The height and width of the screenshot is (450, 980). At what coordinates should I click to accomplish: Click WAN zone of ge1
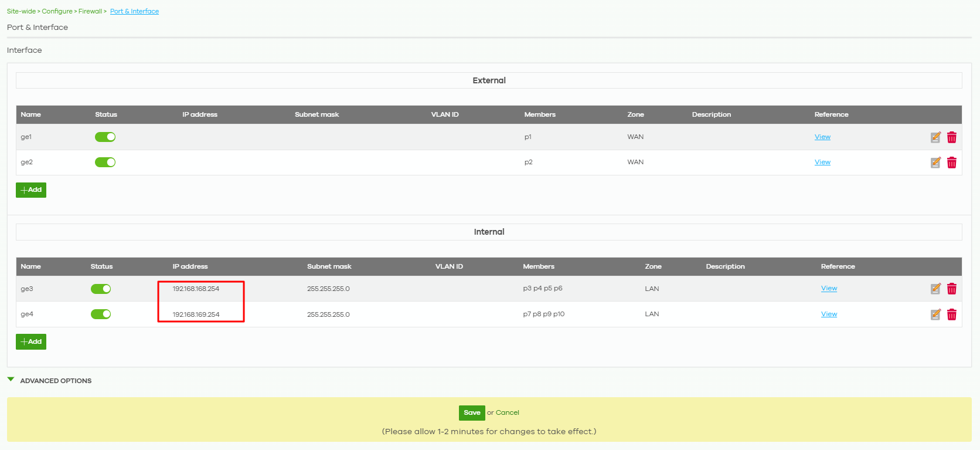pyautogui.click(x=635, y=137)
